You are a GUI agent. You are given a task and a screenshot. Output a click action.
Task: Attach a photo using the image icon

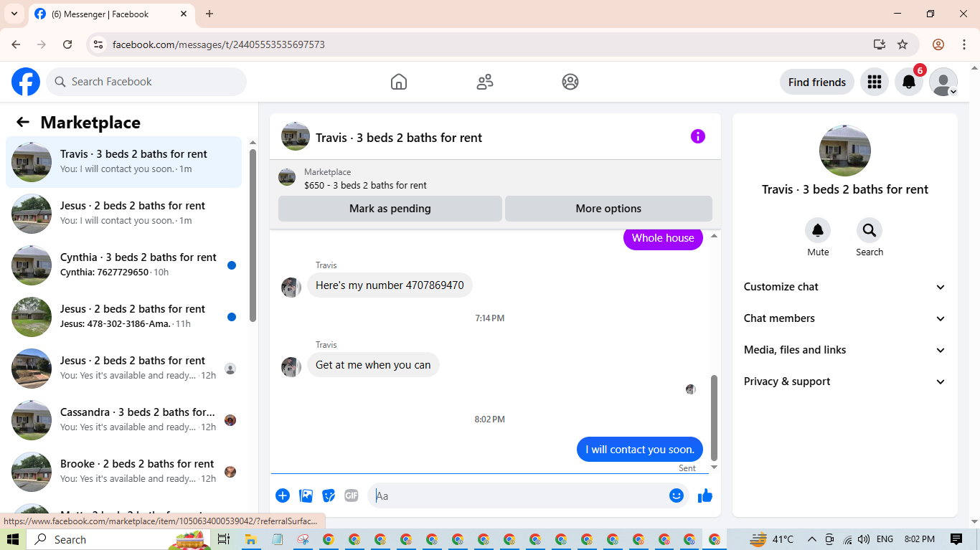(x=306, y=496)
